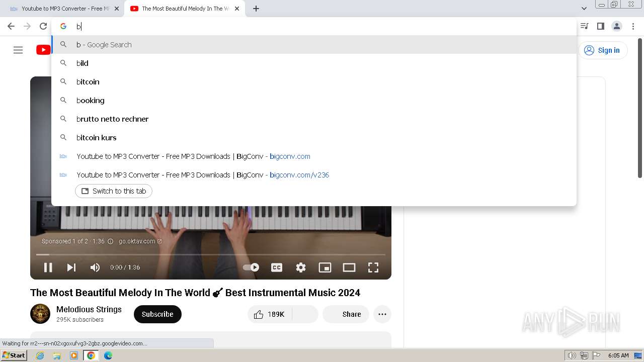Click the Sign in button

603,50
